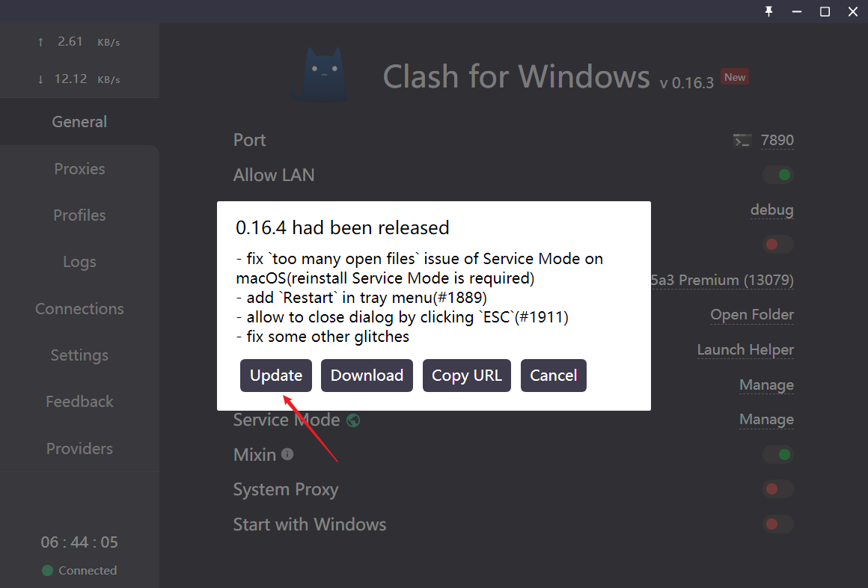The height and width of the screenshot is (588, 868).
Task: Click the Open Folder link
Action: 752,315
